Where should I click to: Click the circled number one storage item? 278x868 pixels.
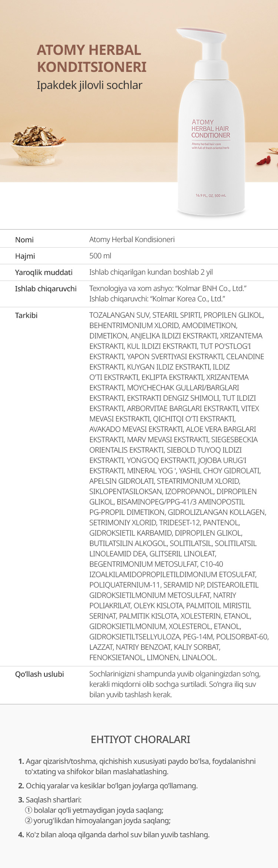point(94,810)
